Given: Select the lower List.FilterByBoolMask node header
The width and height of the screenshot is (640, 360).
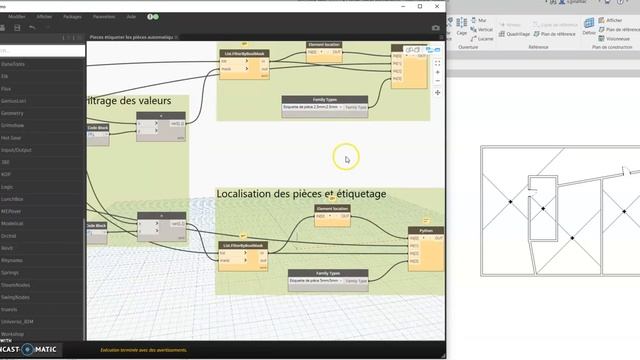Looking at the screenshot, I should [243, 245].
